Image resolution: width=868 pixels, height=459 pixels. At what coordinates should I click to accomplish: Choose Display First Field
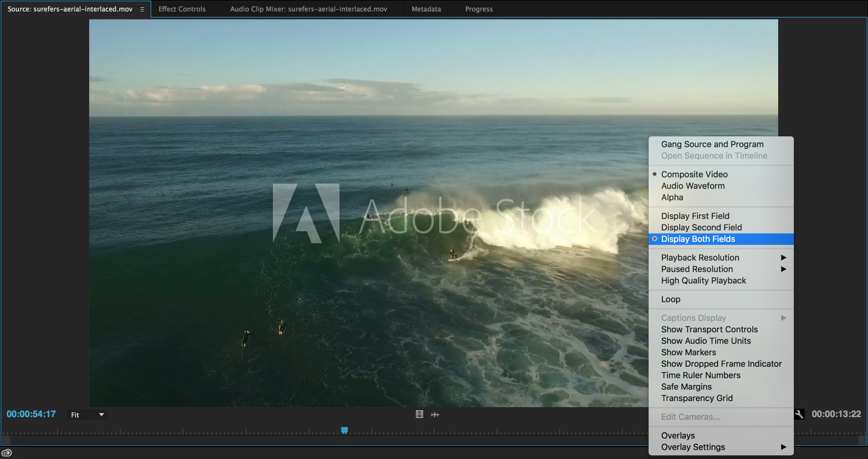point(721,216)
